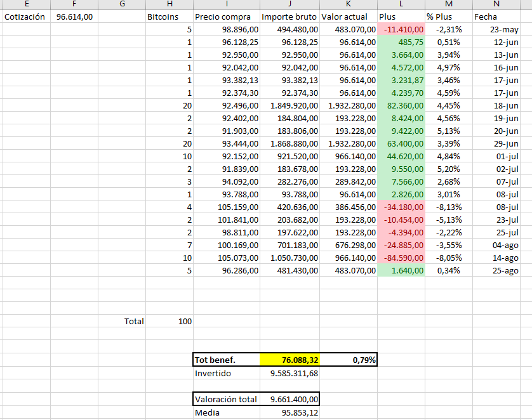Select column header F

[x=74, y=4]
